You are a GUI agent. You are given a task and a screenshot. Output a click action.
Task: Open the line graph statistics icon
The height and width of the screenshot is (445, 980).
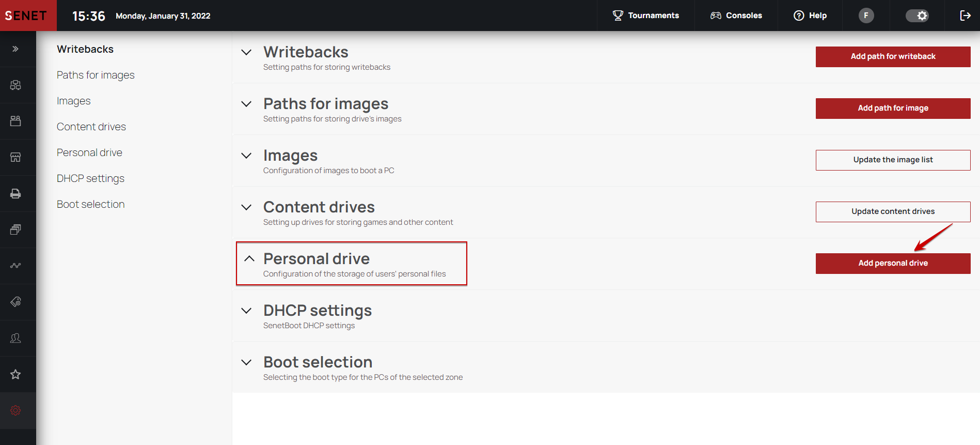point(15,266)
